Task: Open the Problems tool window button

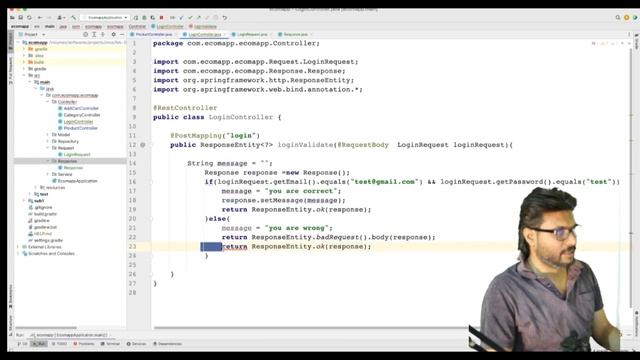Action: (83, 344)
